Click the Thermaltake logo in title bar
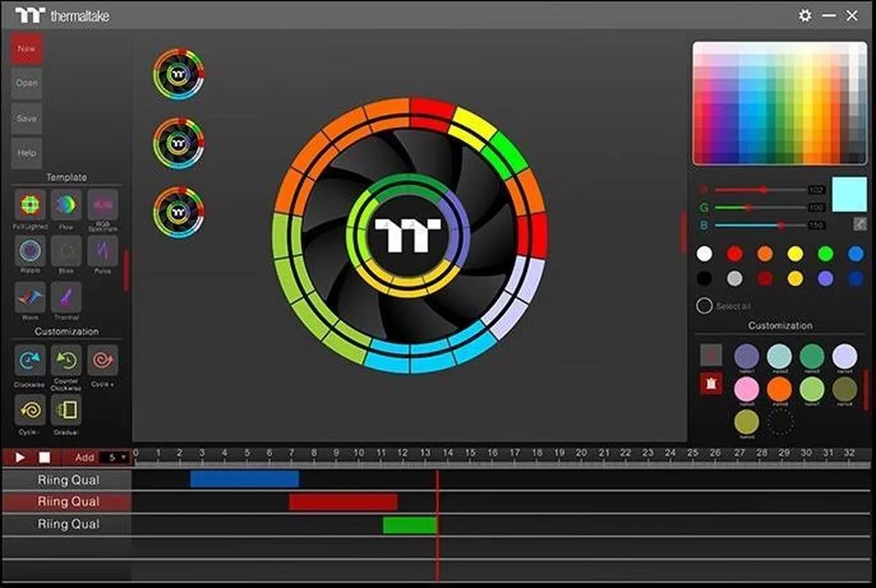This screenshot has width=876, height=588. pyautogui.click(x=62, y=15)
